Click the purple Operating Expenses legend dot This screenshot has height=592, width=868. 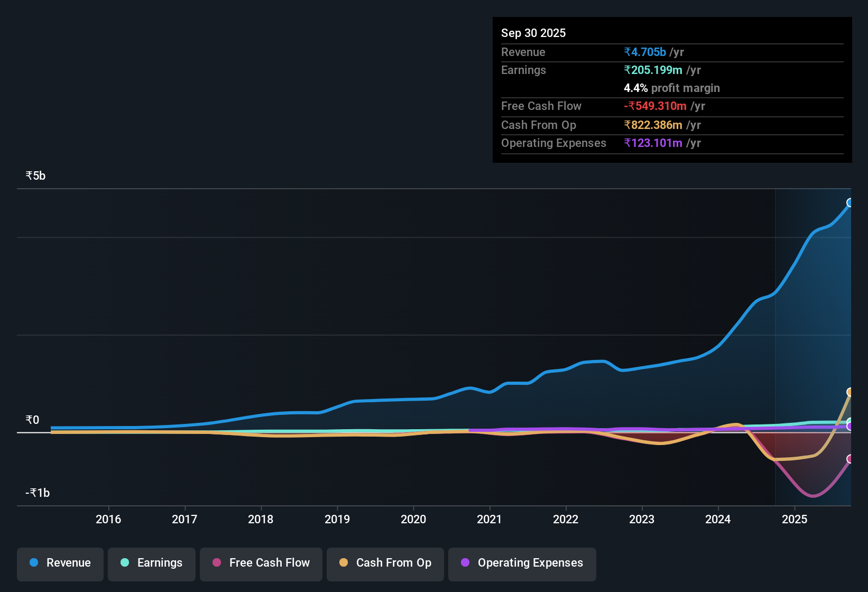click(465, 563)
